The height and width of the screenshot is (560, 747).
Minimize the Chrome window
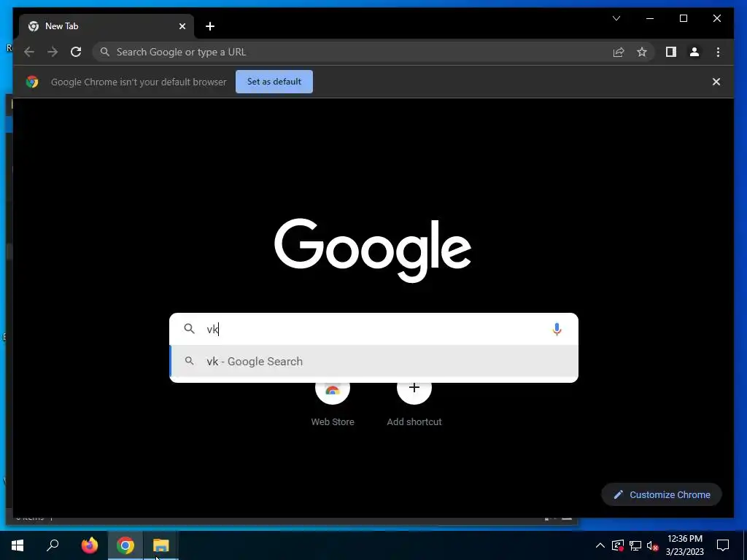(650, 18)
